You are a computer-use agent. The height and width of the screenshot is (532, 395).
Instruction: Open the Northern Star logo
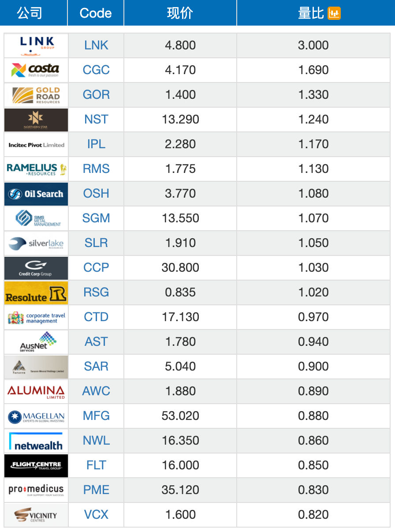pyautogui.click(x=36, y=120)
